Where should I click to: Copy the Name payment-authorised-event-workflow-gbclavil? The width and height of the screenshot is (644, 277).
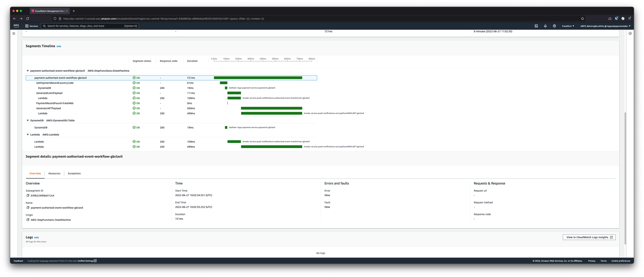pos(28,208)
